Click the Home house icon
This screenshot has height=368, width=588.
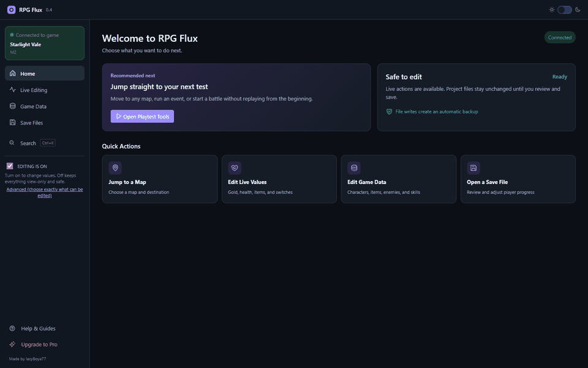coord(13,73)
